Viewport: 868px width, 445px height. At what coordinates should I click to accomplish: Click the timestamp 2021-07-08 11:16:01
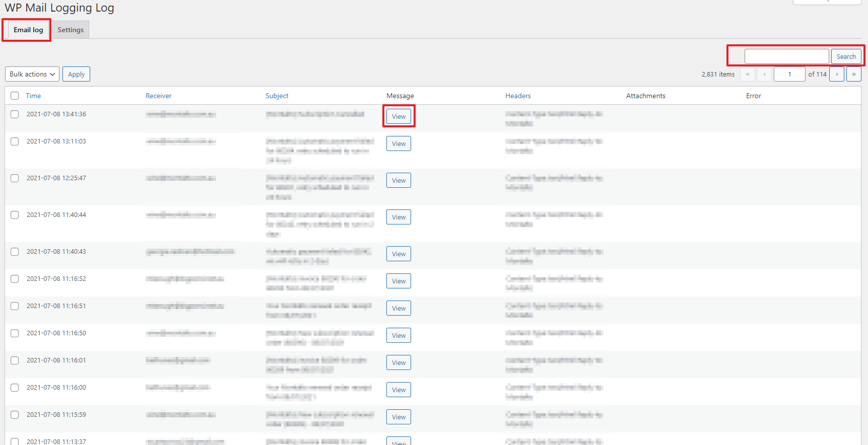pyautogui.click(x=56, y=360)
